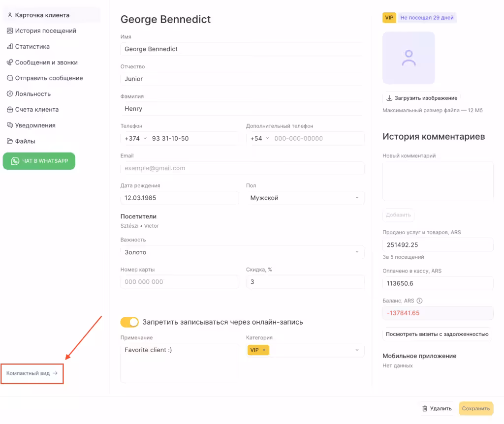This screenshot has width=504, height=424.
Task: Click the Email input field
Action: tap(242, 168)
